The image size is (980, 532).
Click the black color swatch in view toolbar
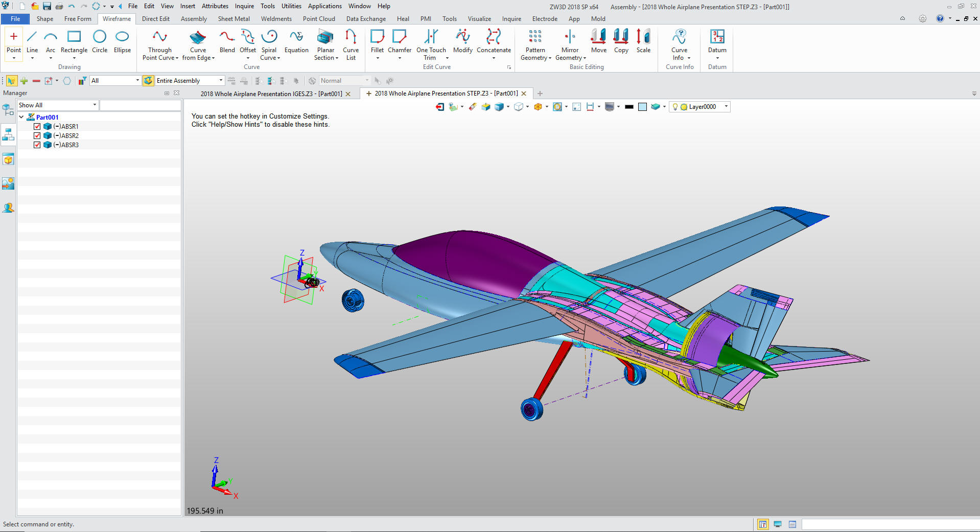click(629, 107)
